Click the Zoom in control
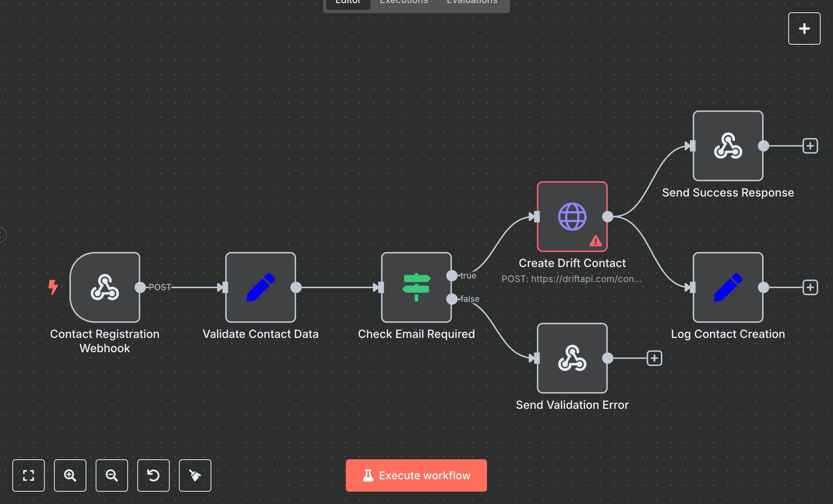Screen dimensions: 833x504 point(70,475)
